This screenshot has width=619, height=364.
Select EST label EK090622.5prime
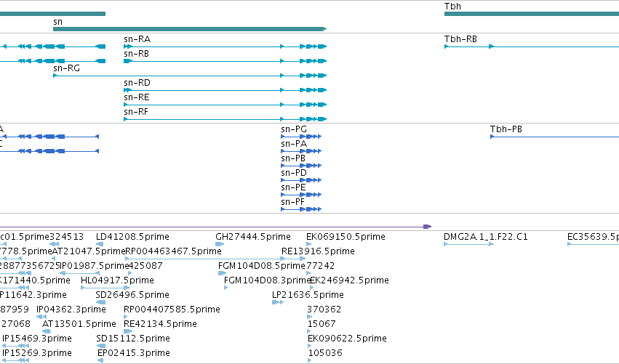pyautogui.click(x=347, y=339)
